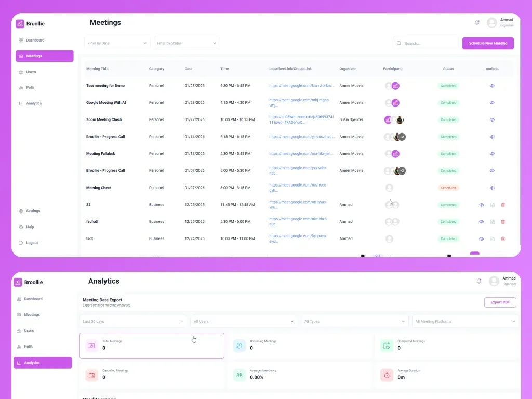Click Broollie logo icon in Analytics window
The height and width of the screenshot is (399, 532).
[18, 282]
